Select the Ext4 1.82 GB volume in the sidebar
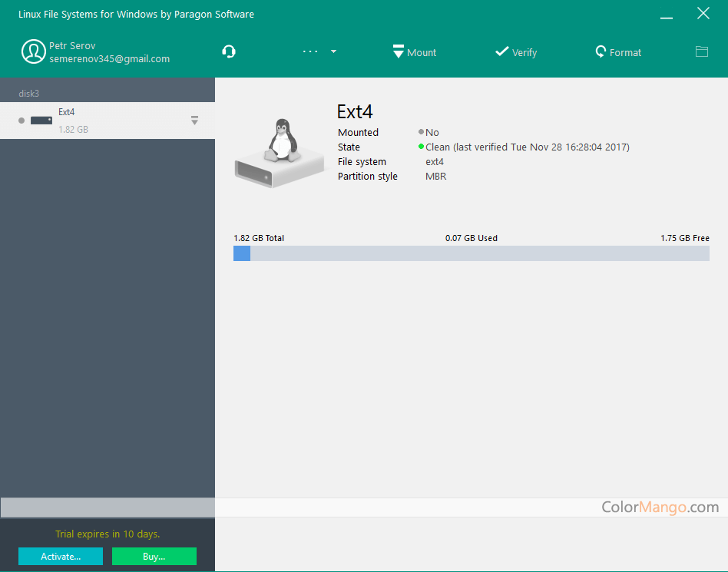The width and height of the screenshot is (728, 572). click(108, 121)
